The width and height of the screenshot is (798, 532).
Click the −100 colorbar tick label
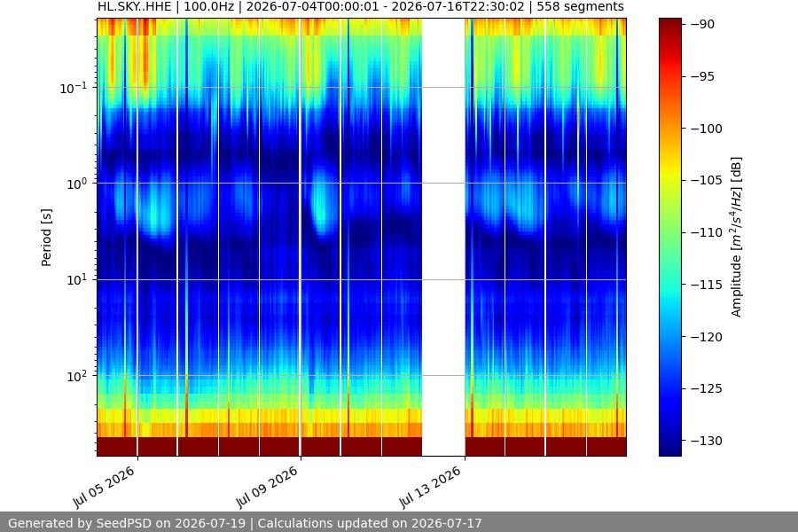[707, 129]
